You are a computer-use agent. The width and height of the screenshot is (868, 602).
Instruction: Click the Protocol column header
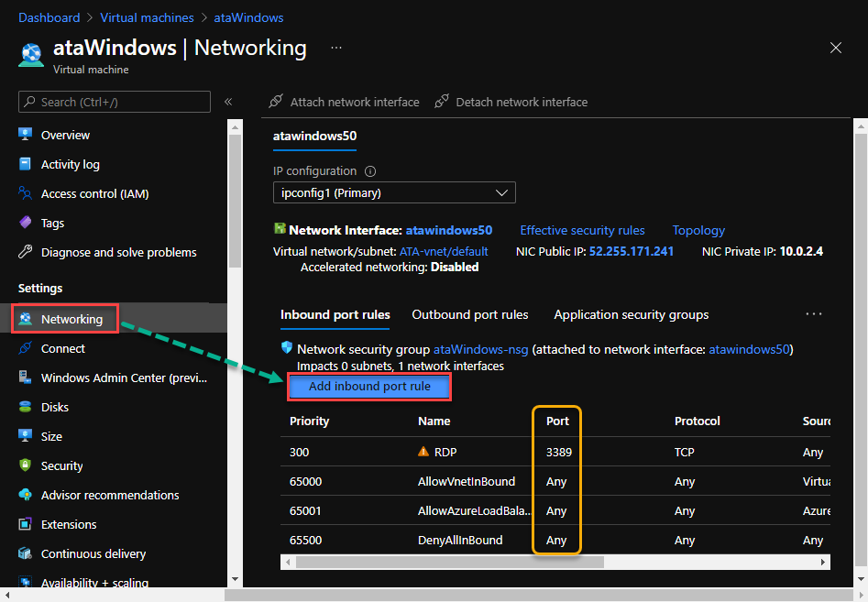coord(697,421)
